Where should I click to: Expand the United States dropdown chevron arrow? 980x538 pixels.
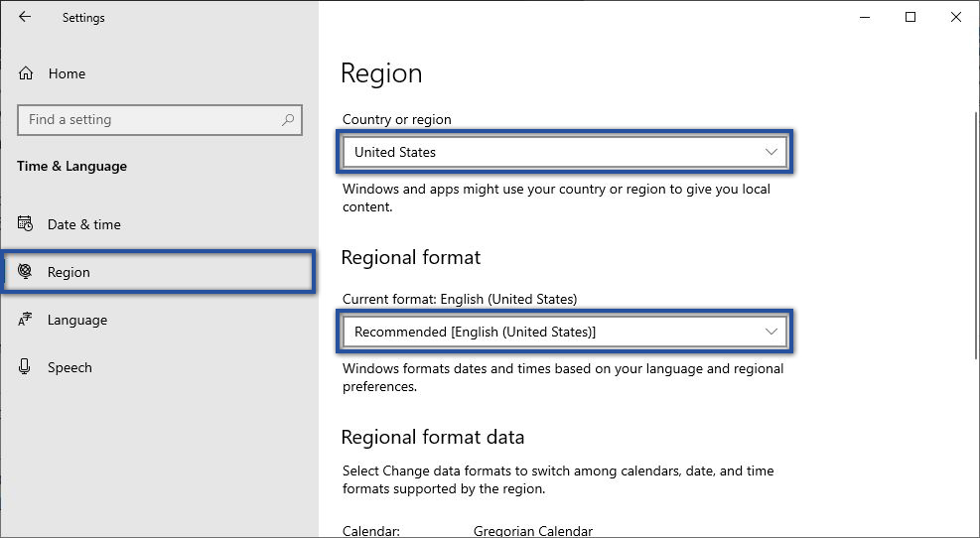pyautogui.click(x=771, y=152)
